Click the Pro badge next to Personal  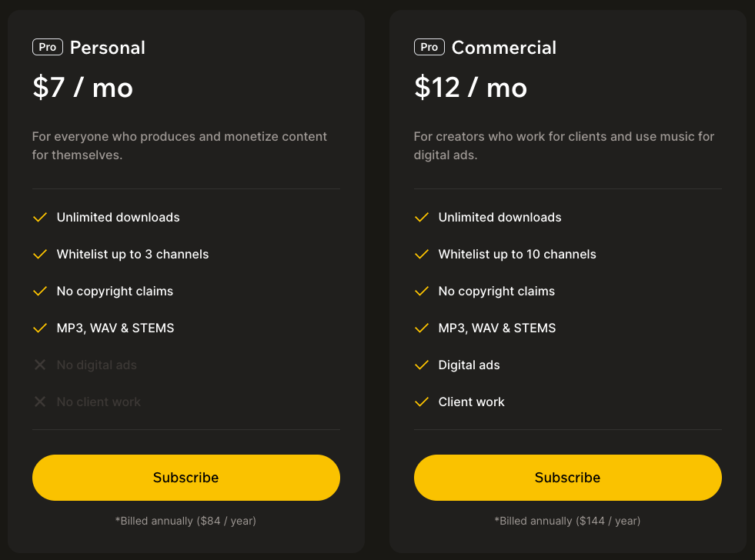pos(48,47)
